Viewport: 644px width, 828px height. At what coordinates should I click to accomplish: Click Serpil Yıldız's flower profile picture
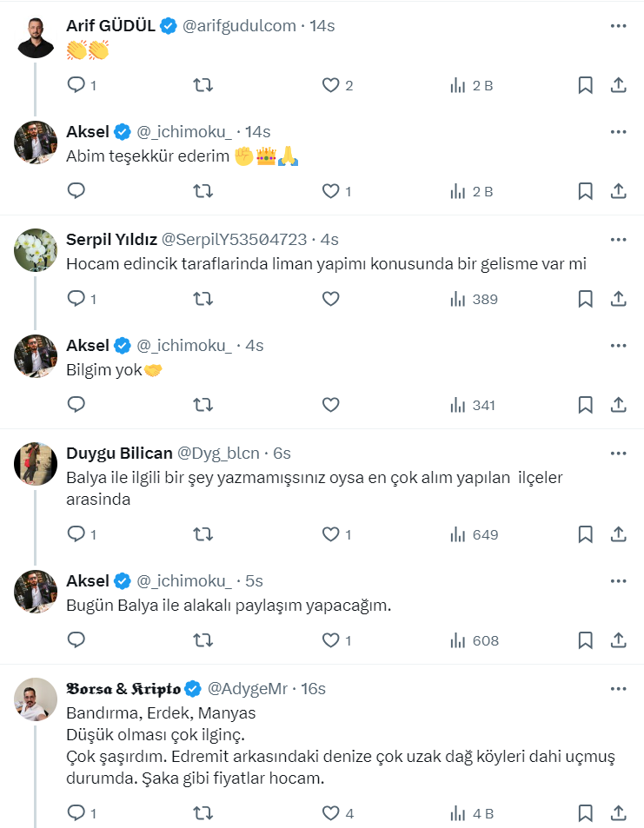(36, 249)
